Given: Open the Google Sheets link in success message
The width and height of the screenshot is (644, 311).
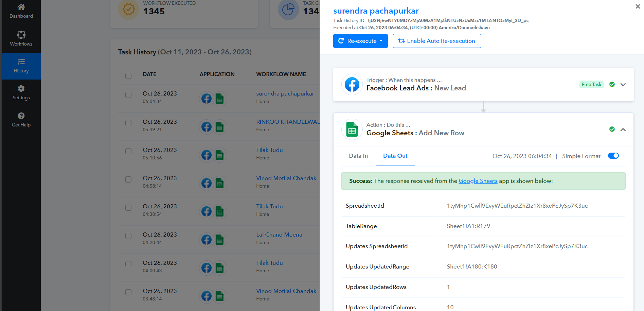Looking at the screenshot, I should [478, 181].
